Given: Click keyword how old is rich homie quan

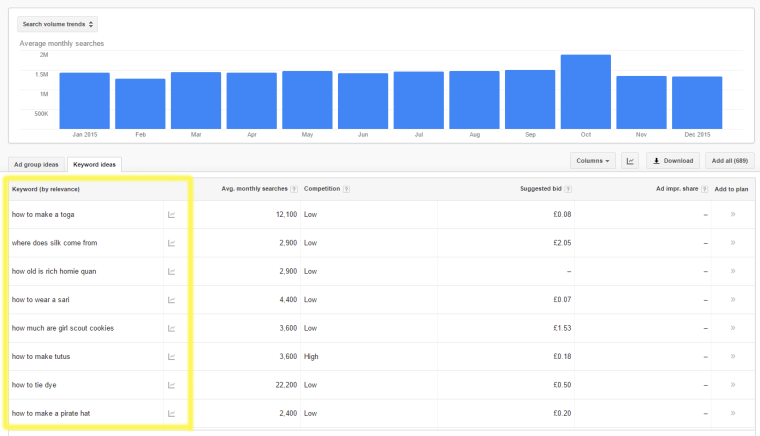Looking at the screenshot, I should point(54,272).
